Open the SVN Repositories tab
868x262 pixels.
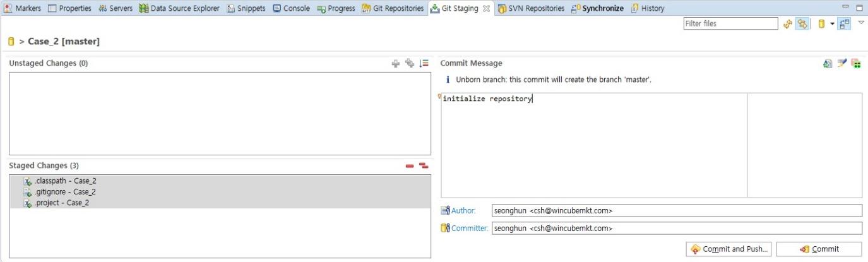pyautogui.click(x=531, y=8)
